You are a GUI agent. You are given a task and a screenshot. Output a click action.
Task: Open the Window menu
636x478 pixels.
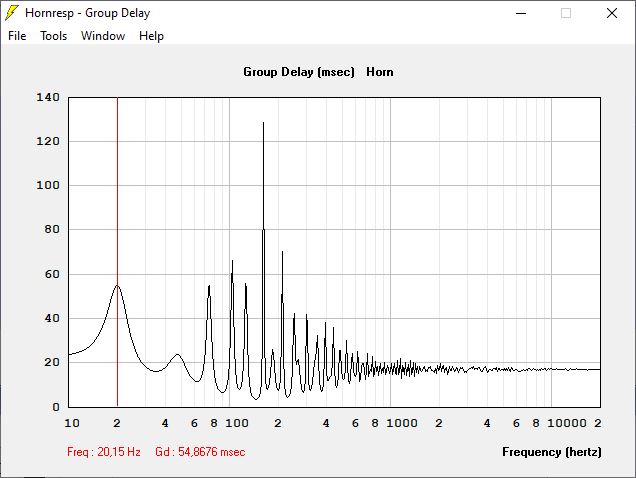click(103, 36)
